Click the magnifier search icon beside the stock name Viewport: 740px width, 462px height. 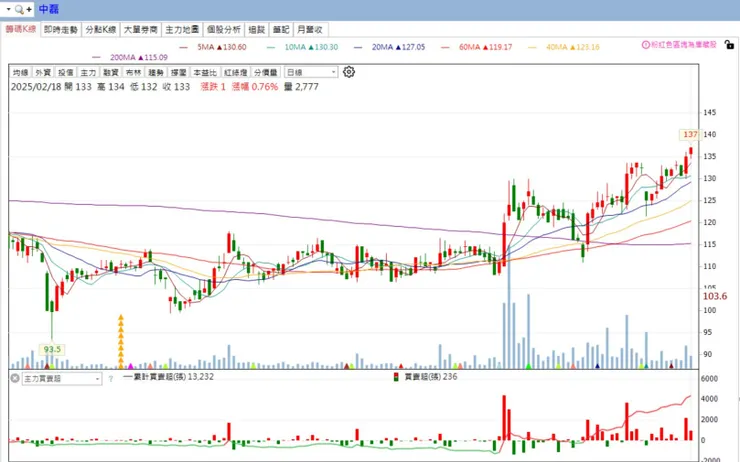[x=19, y=9]
